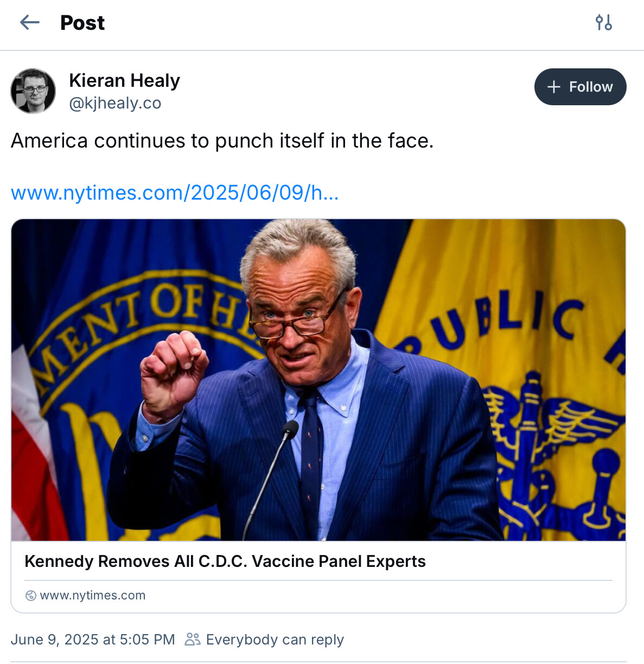Open thread settings icon at top right
644x664 pixels.
pyautogui.click(x=603, y=23)
